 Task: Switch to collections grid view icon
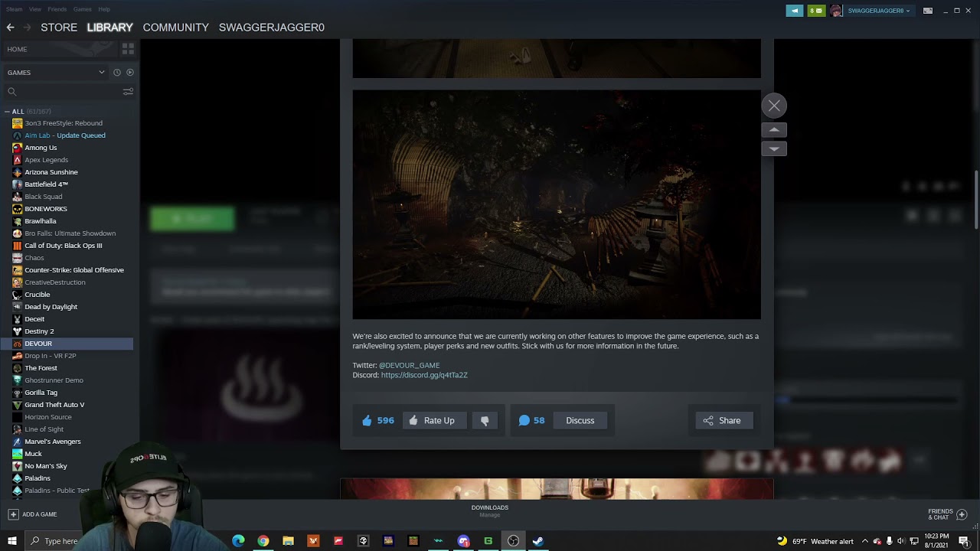tap(128, 49)
